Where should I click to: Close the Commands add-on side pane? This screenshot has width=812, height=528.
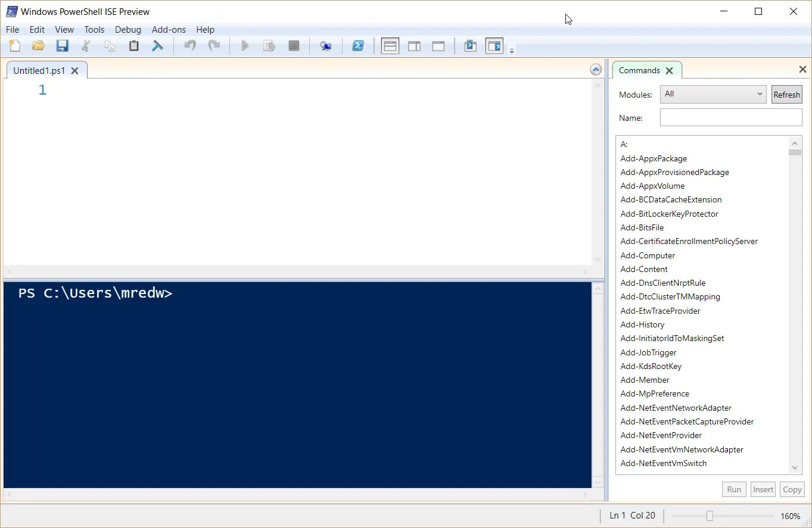[802, 70]
